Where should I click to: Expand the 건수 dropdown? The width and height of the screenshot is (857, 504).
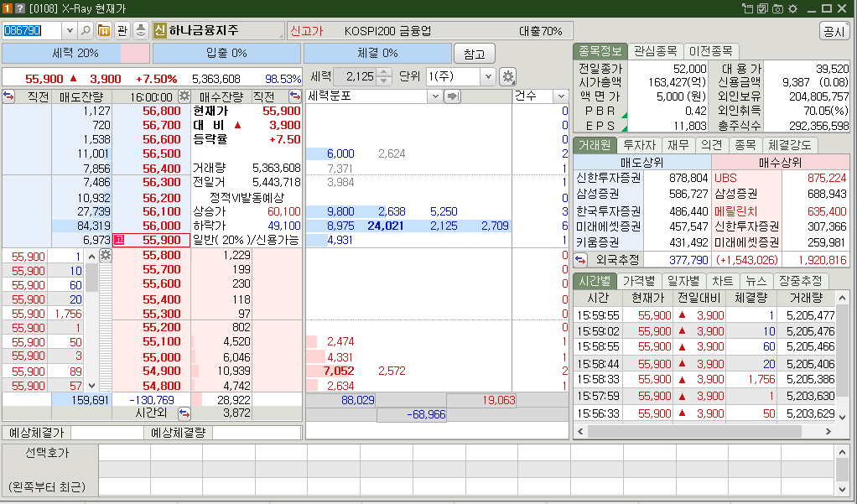561,96
